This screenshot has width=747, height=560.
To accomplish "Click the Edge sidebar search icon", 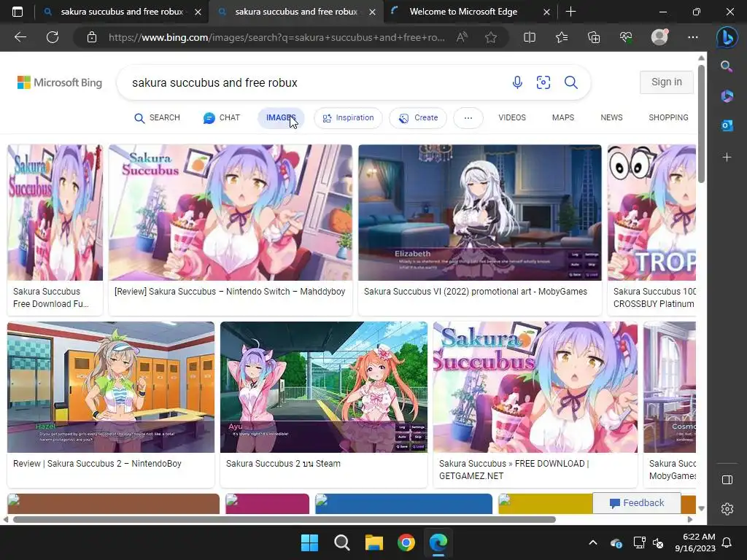I will 727,66.
